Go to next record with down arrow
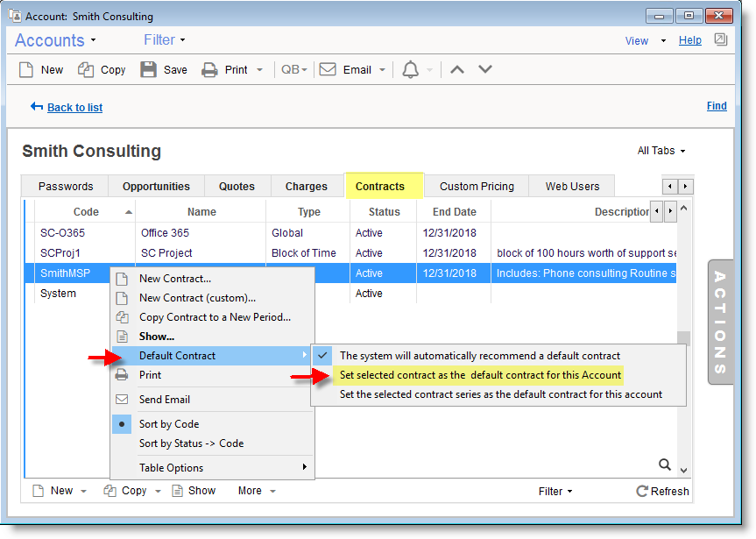 (x=485, y=70)
